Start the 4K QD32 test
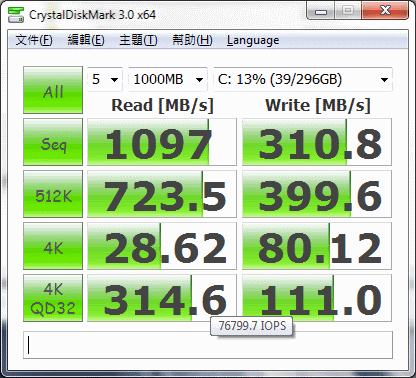The image size is (416, 378). [53, 298]
